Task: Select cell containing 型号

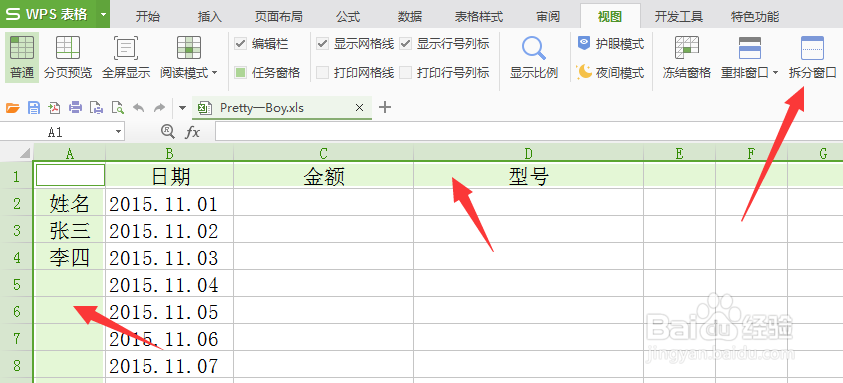Action: point(528,175)
